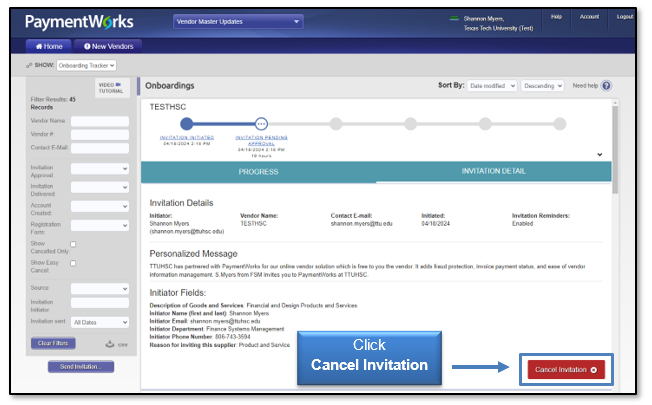Open the Source filter dropdown

[x=100, y=289]
